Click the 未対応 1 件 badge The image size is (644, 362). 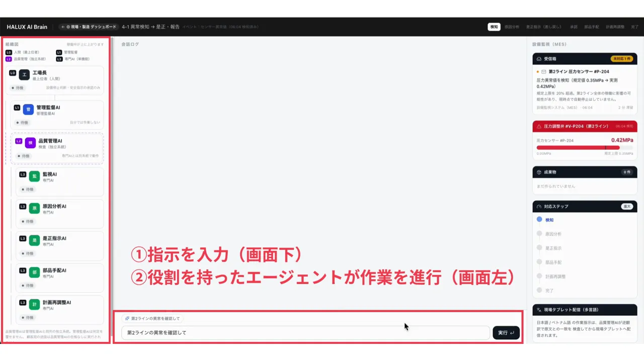tap(622, 59)
